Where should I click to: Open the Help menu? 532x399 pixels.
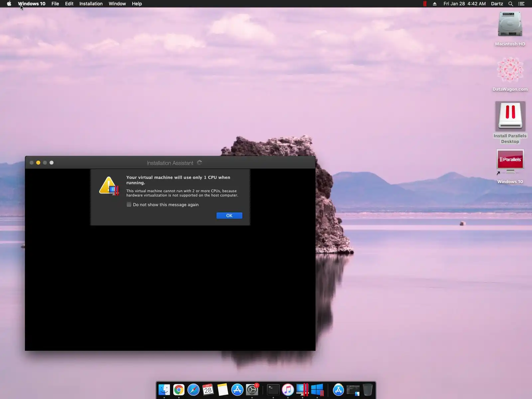click(x=137, y=4)
